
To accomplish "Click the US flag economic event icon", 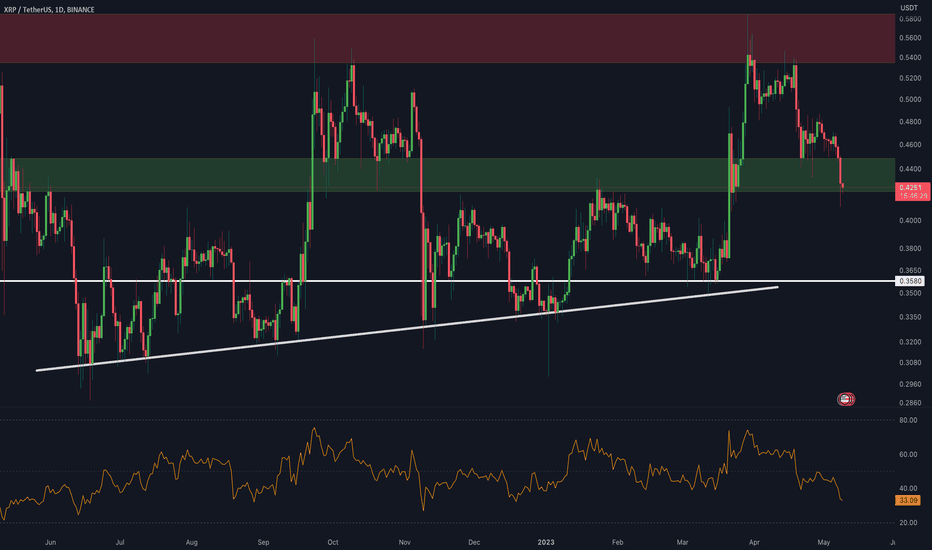I will 845,399.
